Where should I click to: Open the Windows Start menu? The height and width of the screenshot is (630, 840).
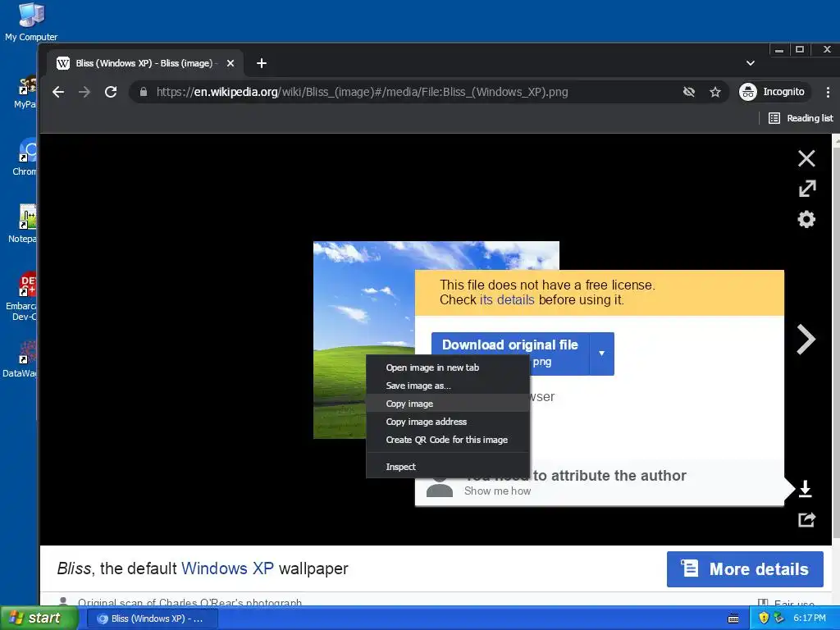[39, 619]
